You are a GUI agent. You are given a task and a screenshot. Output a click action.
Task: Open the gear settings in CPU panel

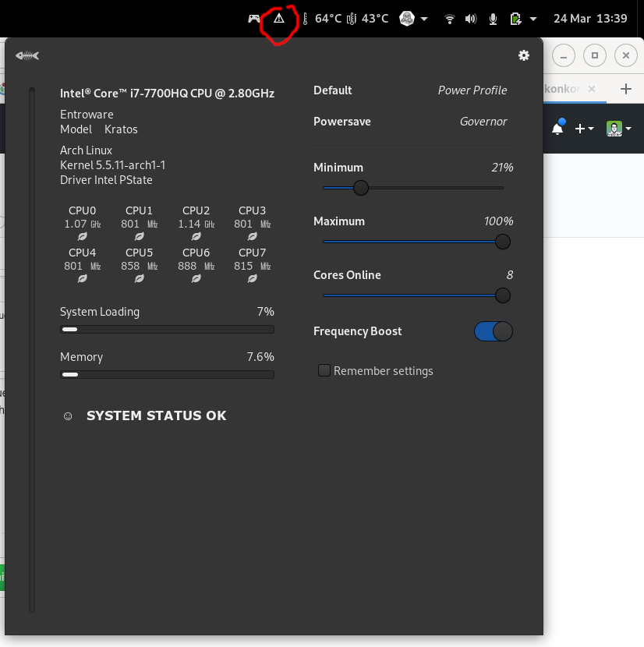click(x=524, y=55)
